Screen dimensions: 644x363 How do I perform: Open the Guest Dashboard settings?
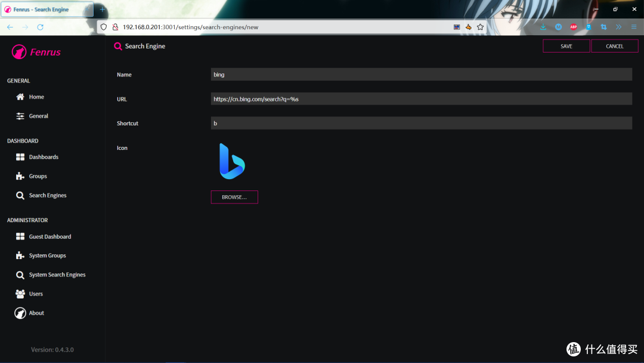pyautogui.click(x=49, y=236)
